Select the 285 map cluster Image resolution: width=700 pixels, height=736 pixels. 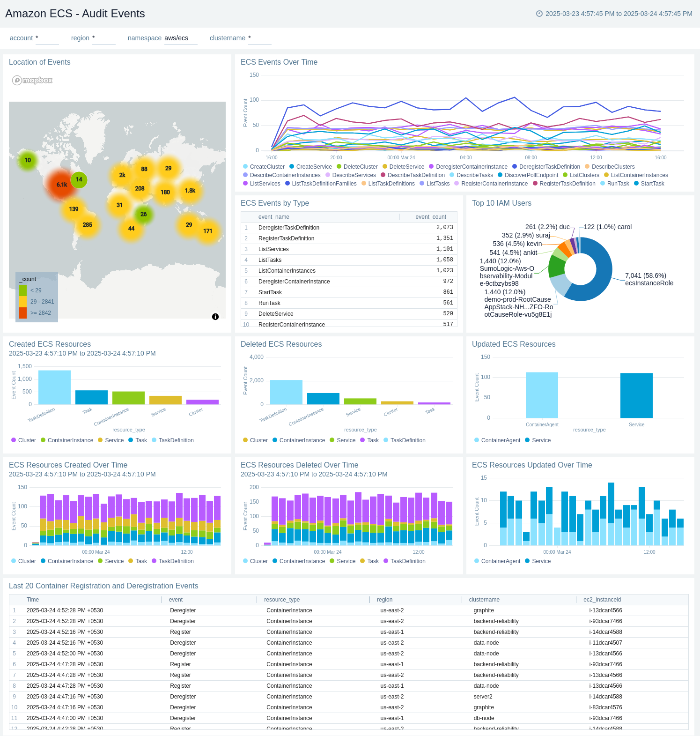click(x=87, y=225)
